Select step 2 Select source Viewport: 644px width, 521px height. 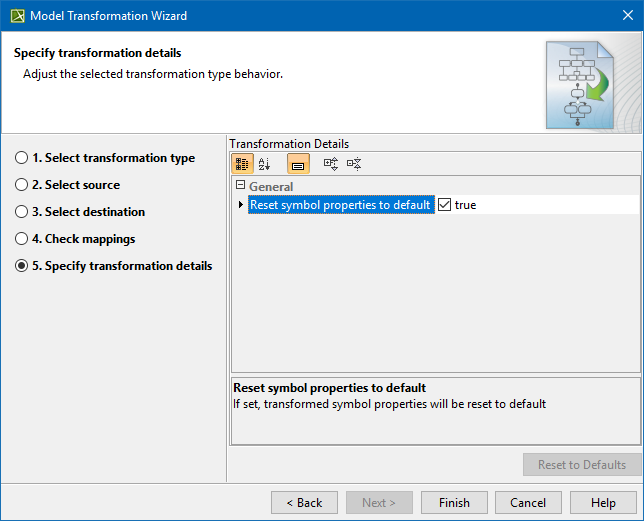[x=67, y=185]
